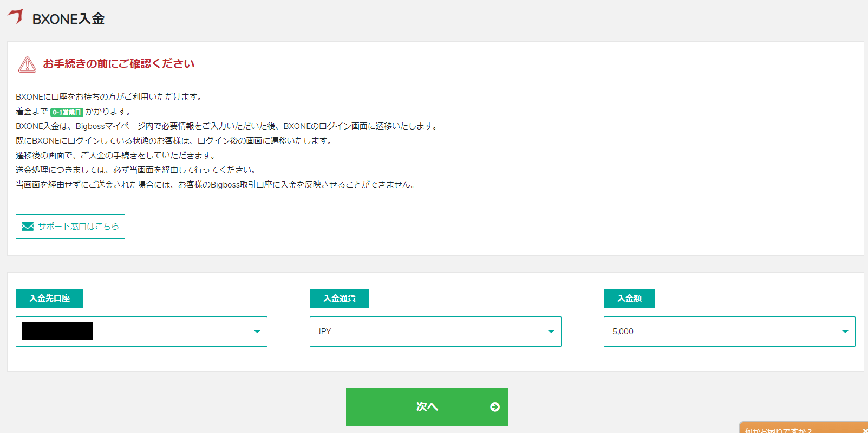The height and width of the screenshot is (433, 868).
Task: Open the 5,000 deposit amount dropdown
Action: 729,332
